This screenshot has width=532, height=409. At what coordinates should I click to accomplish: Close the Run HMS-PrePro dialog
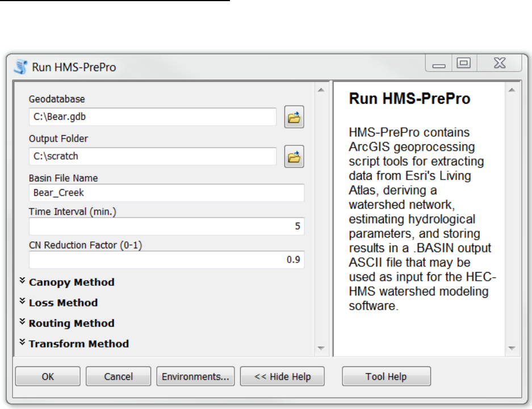[500, 64]
